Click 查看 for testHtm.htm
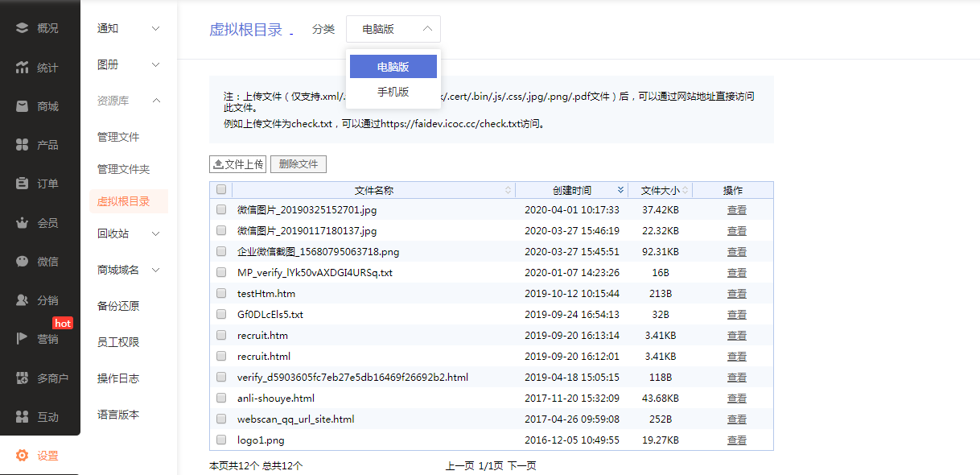 (737, 293)
